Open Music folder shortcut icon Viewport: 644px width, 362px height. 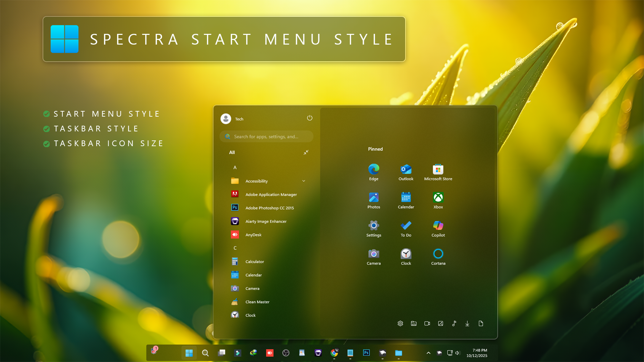[454, 323]
